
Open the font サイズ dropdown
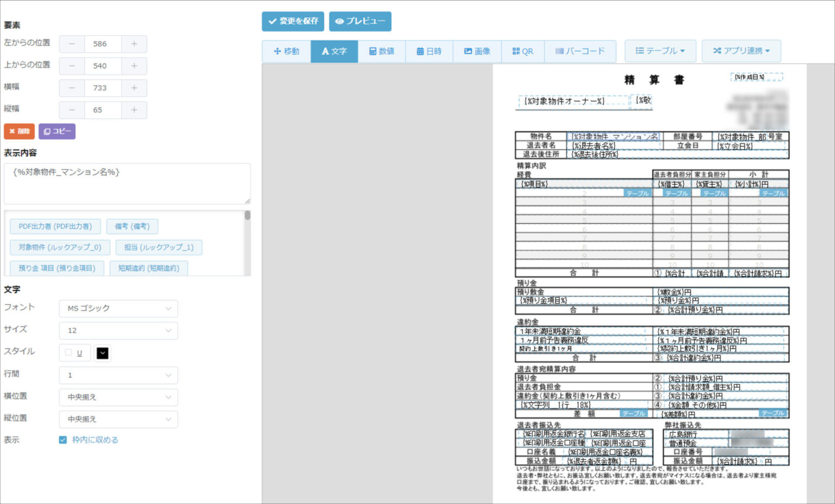pyautogui.click(x=118, y=330)
